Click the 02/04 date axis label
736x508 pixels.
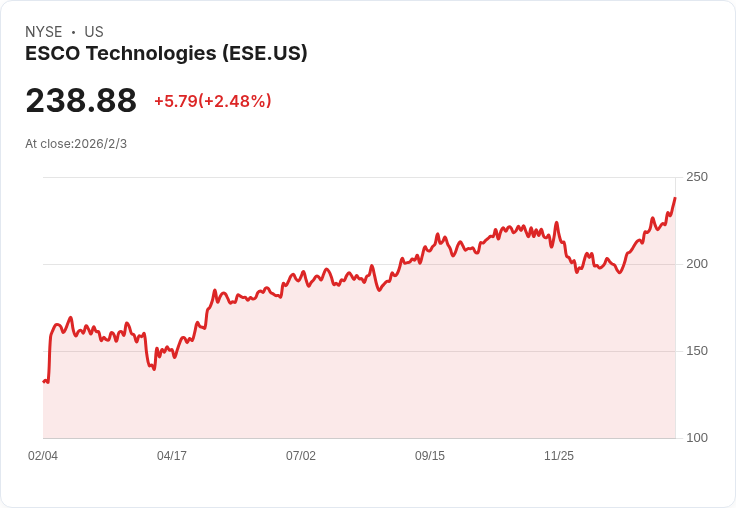pos(43,456)
